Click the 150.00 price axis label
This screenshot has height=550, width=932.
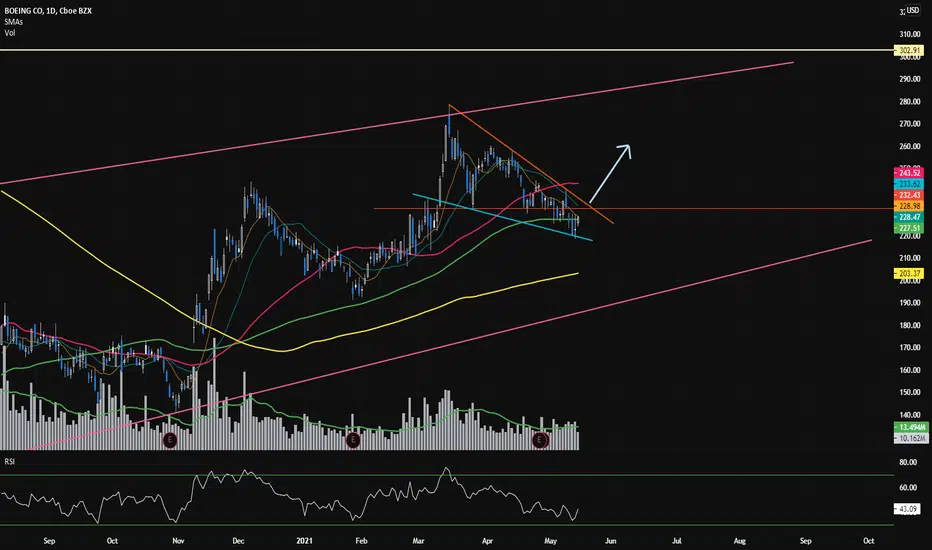pos(910,392)
